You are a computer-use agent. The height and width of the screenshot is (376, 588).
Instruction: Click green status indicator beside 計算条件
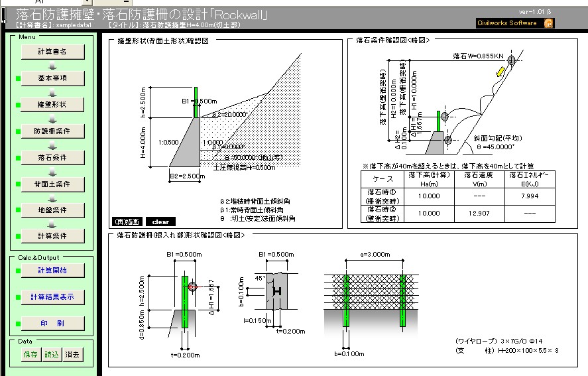click(x=18, y=236)
